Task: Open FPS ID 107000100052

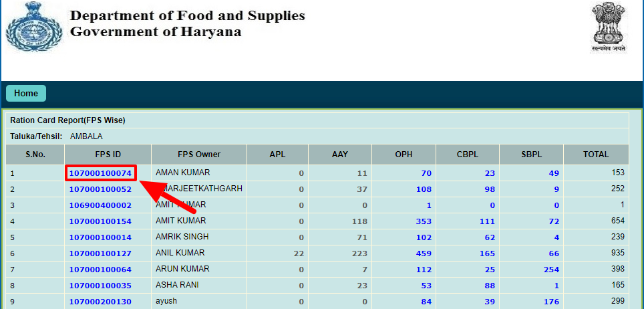Action: 100,190
